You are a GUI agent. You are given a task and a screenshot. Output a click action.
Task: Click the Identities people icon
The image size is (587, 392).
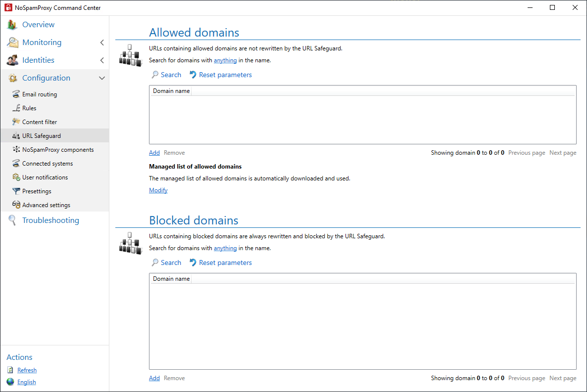click(12, 60)
